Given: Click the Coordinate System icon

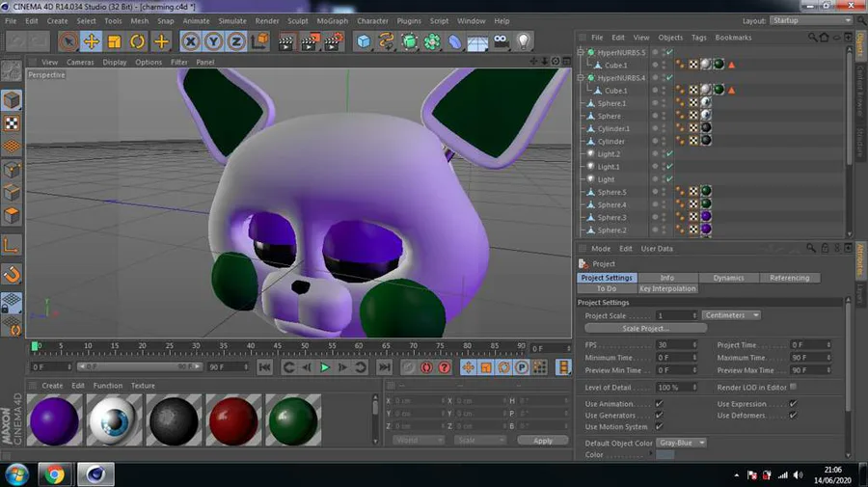Looking at the screenshot, I should (x=259, y=41).
